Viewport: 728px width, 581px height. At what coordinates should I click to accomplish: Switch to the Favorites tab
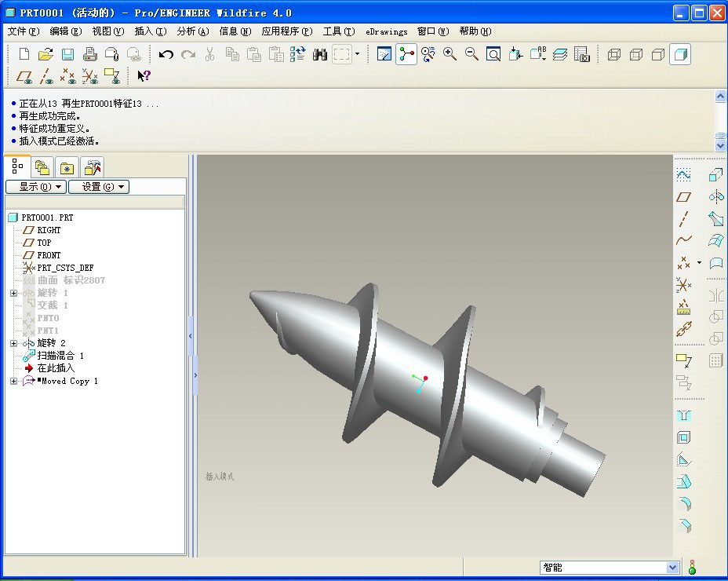(x=67, y=167)
